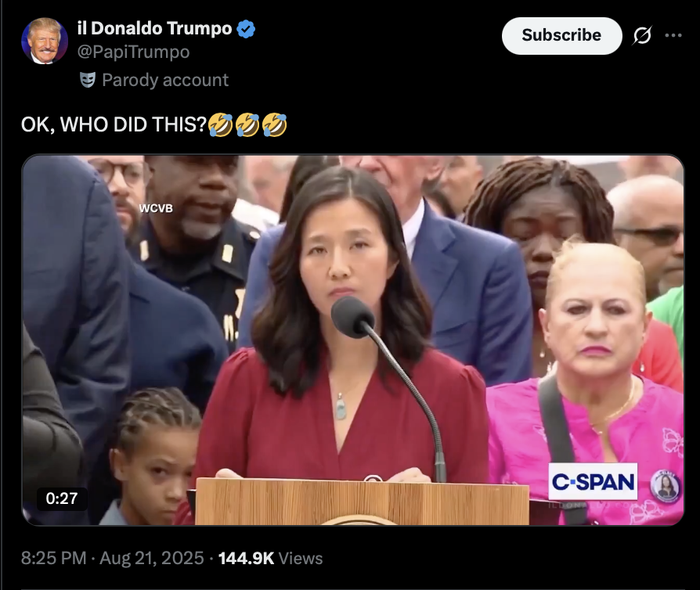Image resolution: width=700 pixels, height=590 pixels.
Task: Click the parody account mask icon
Action: 88,80
